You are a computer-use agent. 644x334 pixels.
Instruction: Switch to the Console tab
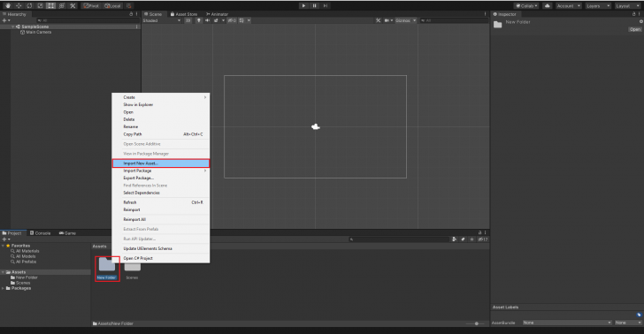[41, 233]
